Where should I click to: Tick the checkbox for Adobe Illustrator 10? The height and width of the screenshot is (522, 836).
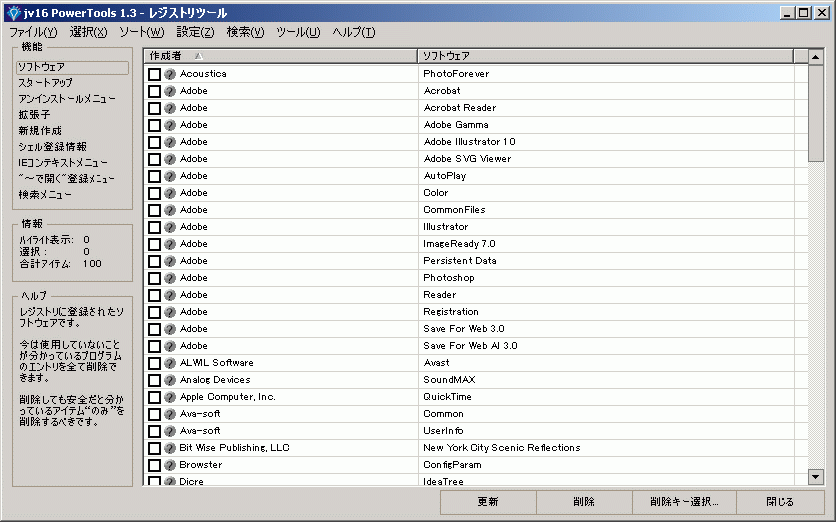point(155,142)
